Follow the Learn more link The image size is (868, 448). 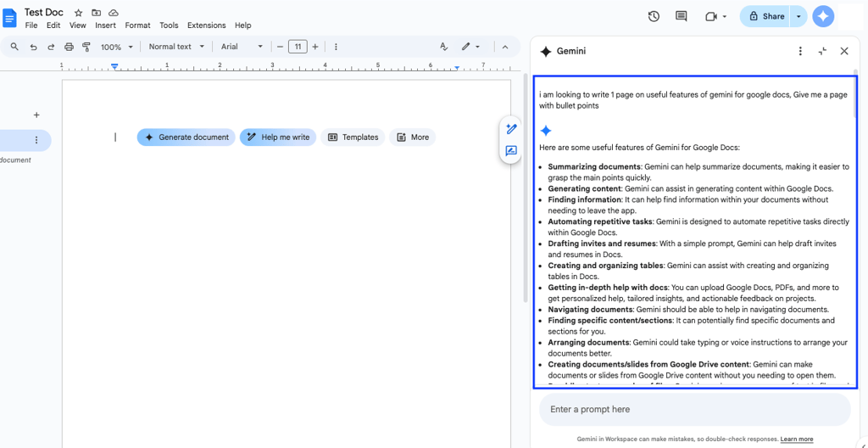[x=797, y=439]
